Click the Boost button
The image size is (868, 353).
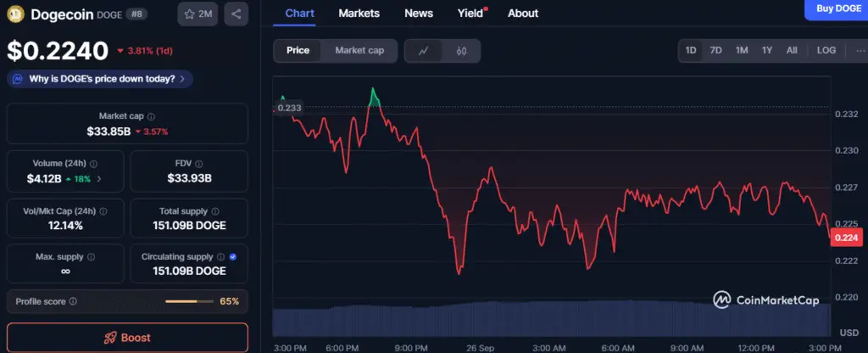point(127,338)
